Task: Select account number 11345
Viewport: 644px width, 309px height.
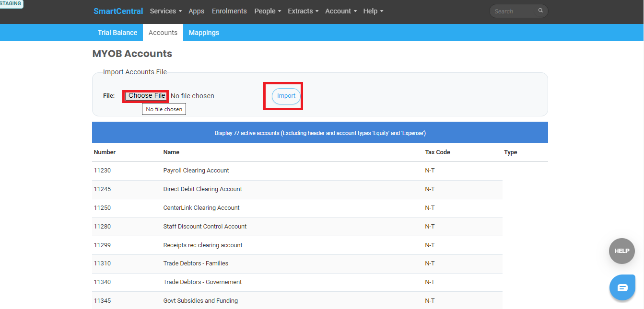Action: click(x=102, y=301)
